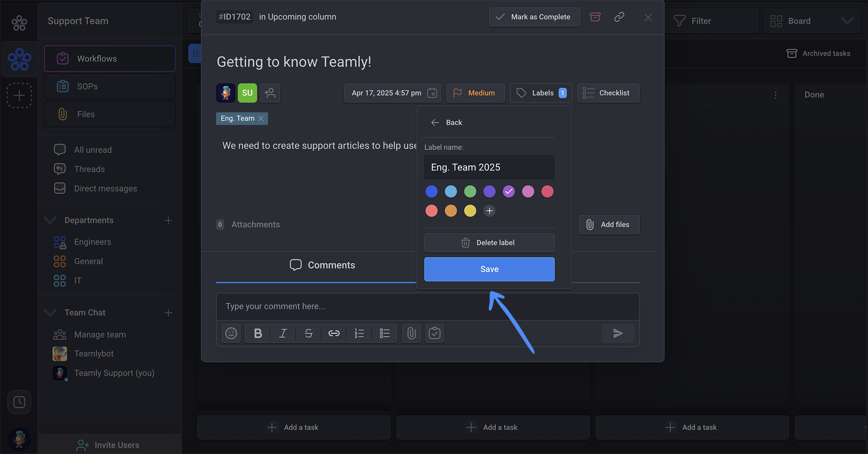Open the due date Apr 17, 2025 picker

[393, 93]
